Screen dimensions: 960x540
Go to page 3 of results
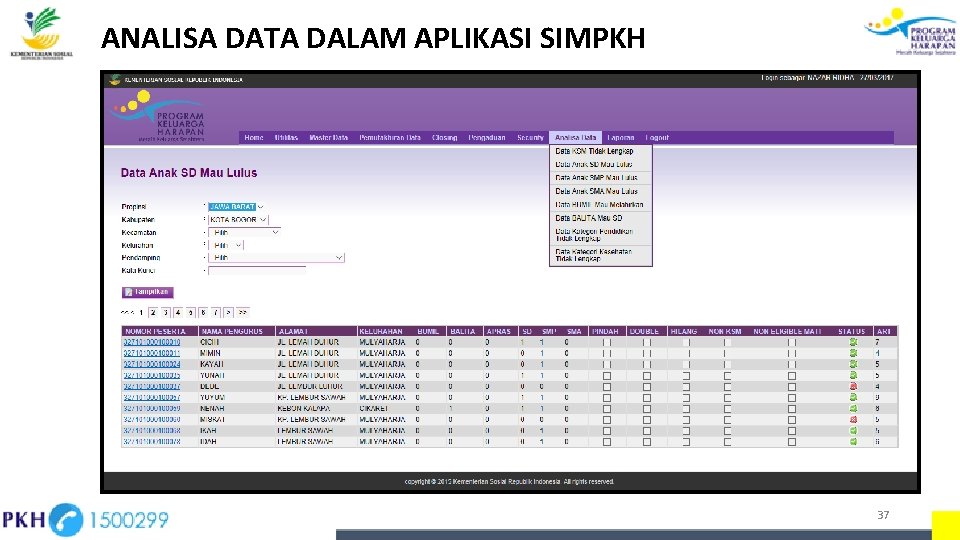tap(165, 313)
